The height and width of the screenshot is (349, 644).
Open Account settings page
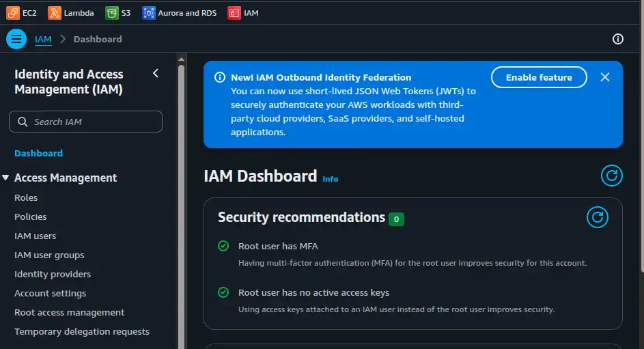click(x=50, y=293)
